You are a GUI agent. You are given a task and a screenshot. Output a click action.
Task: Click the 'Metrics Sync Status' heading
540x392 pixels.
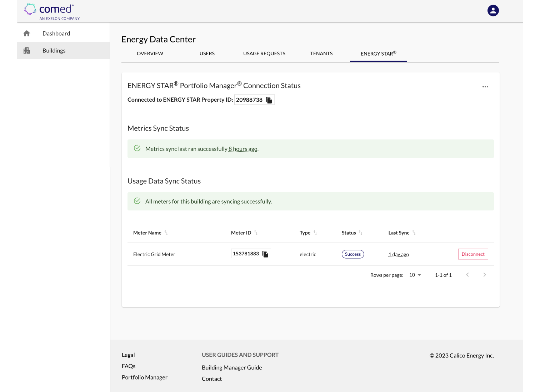[x=158, y=128]
